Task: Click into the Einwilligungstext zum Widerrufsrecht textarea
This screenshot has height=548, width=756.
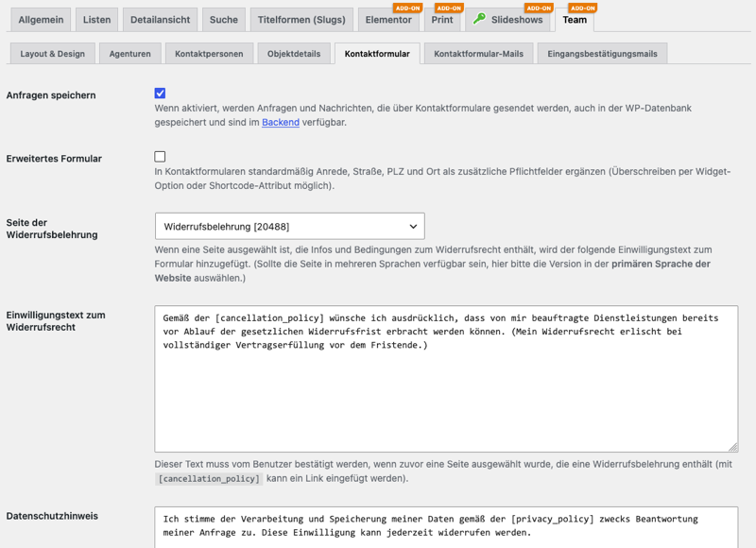Action: (x=446, y=378)
